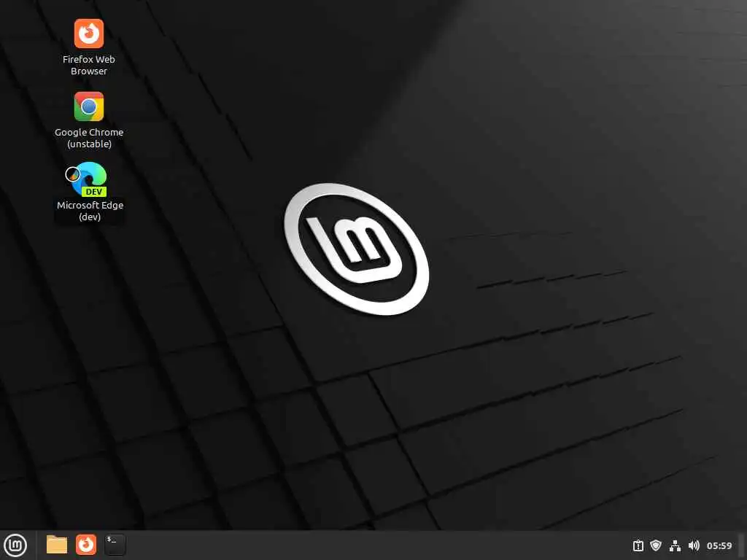The height and width of the screenshot is (560, 747).
Task: Click the "Google Chrome (unstable)" label
Action: pyautogui.click(x=89, y=138)
